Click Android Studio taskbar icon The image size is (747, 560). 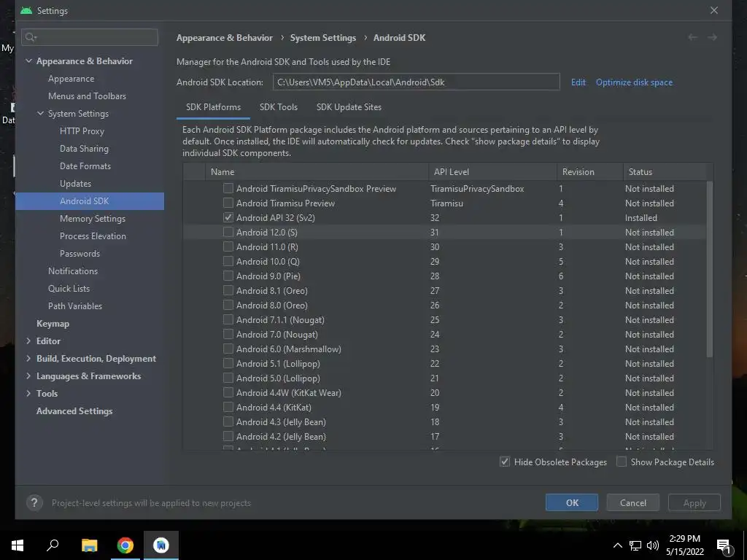click(161, 545)
